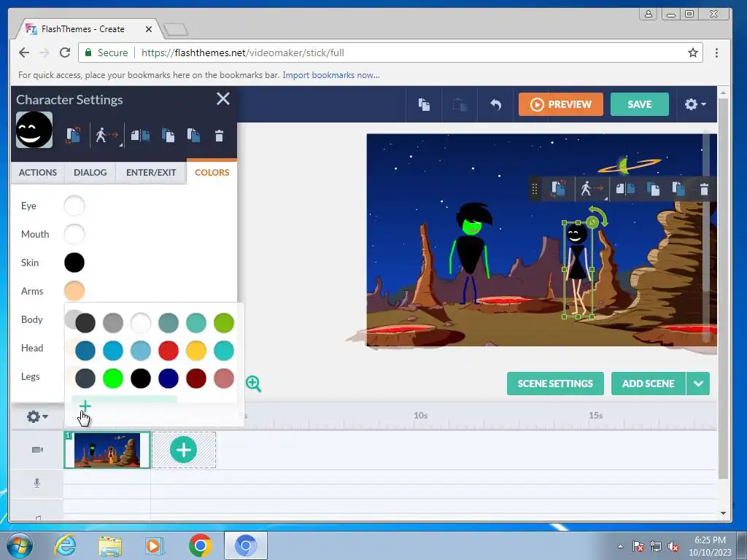Open the timeline gear settings dropdown
The width and height of the screenshot is (747, 560).
37,416
